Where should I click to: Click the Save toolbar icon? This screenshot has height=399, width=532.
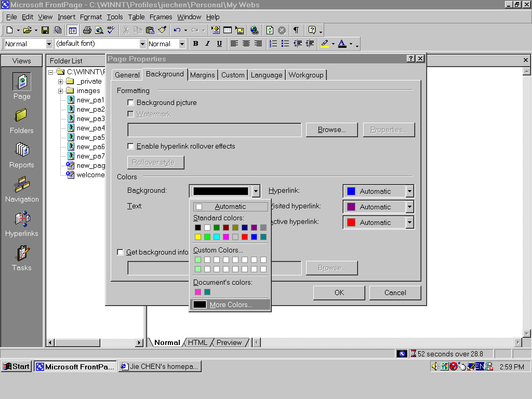[x=45, y=30]
